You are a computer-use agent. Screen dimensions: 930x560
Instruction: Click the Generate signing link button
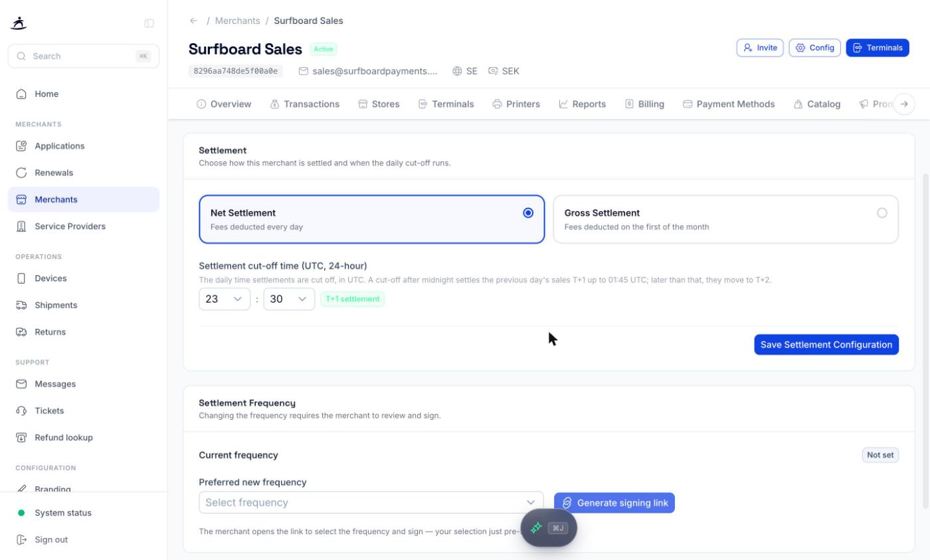pos(614,503)
